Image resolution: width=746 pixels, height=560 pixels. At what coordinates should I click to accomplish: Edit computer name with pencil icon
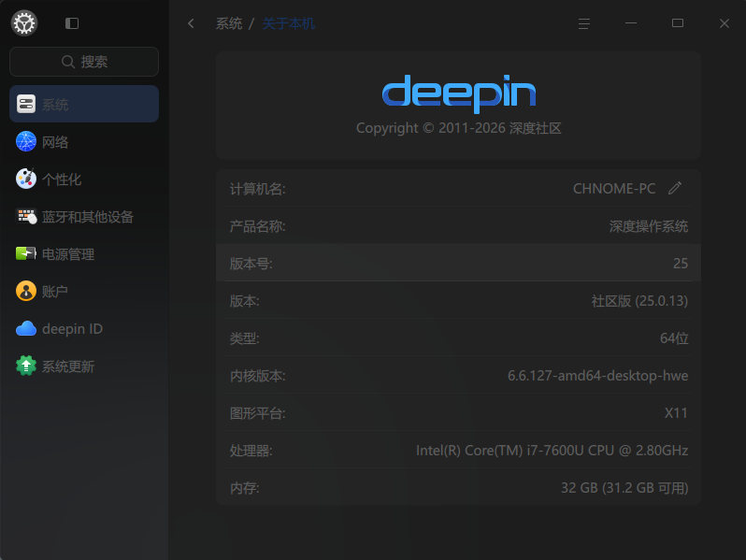pyautogui.click(x=675, y=188)
